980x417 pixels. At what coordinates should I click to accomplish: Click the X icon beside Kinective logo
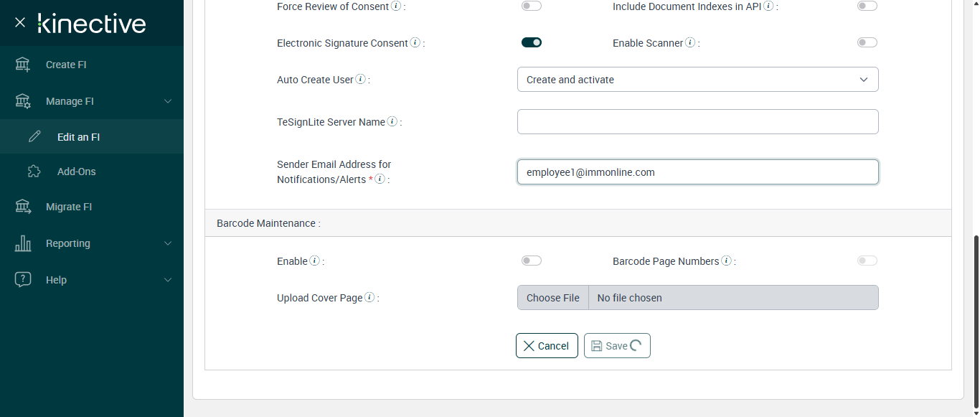point(20,22)
